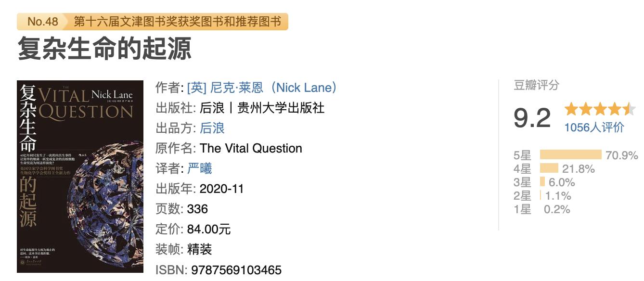
Task: Click the 豆瓣评分 heading
Action: [536, 86]
